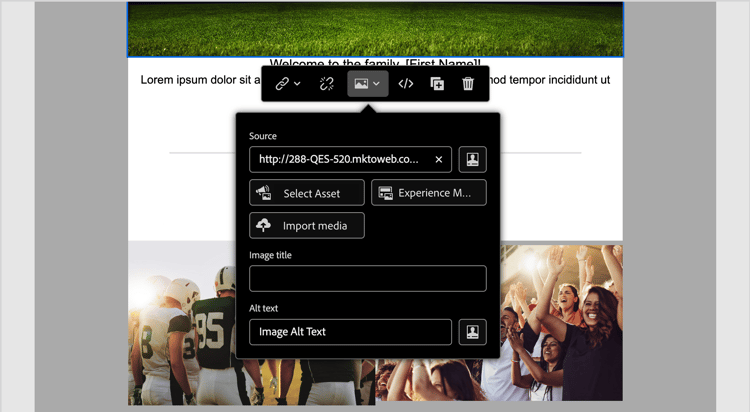The width and height of the screenshot is (750, 412).
Task: Click the Alt text input field
Action: coord(350,332)
